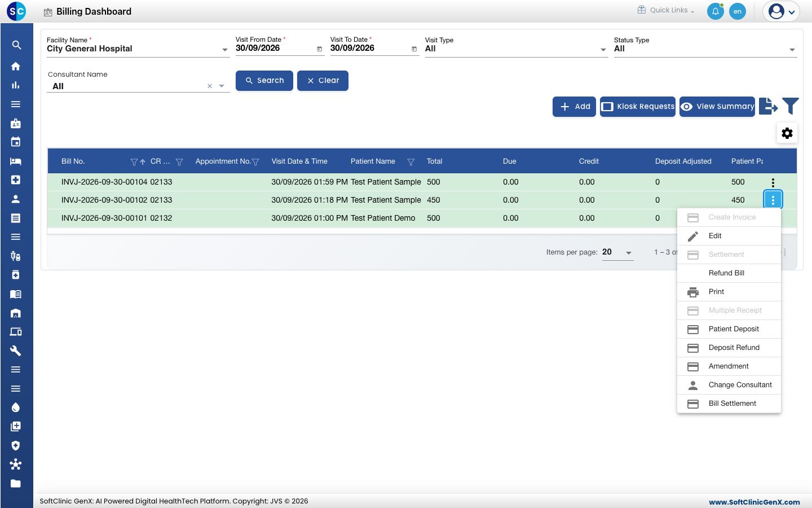Expand the Status Type dropdown
The image size is (812, 508).
[x=792, y=50]
